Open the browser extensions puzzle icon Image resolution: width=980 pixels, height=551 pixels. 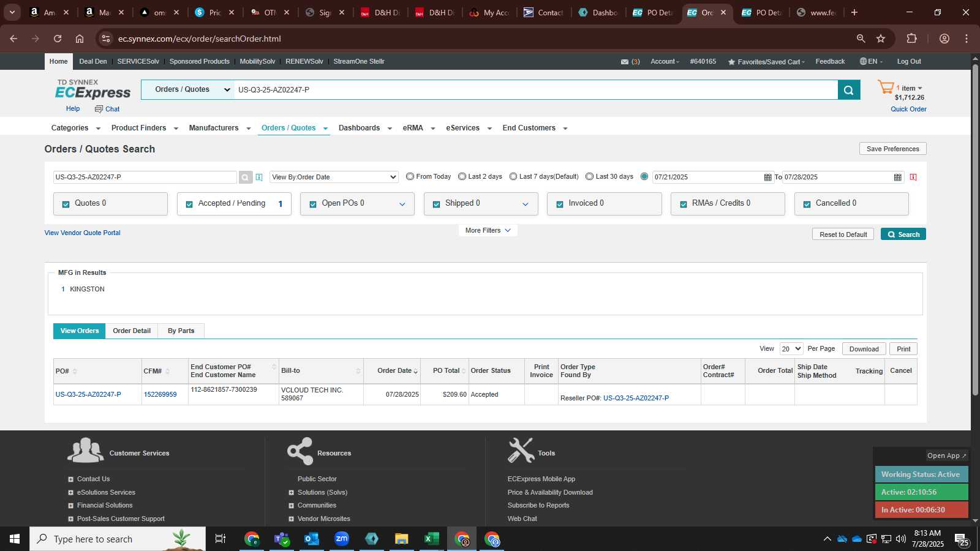(x=911, y=39)
